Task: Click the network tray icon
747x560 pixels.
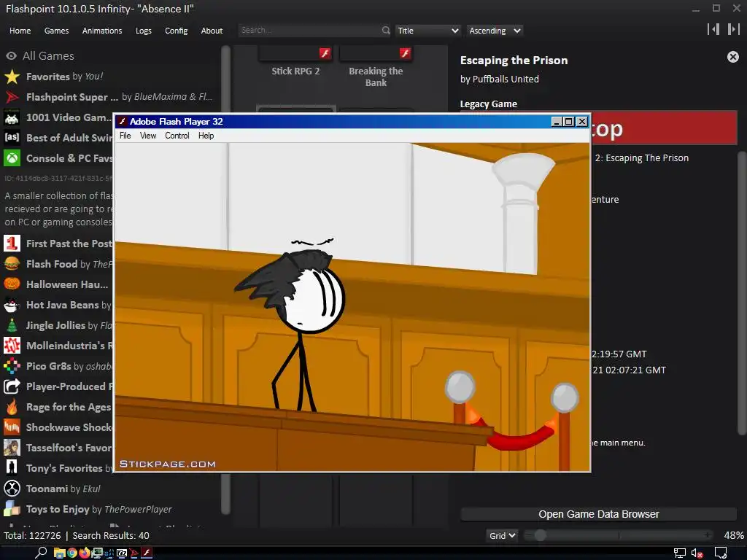Action: click(x=679, y=553)
